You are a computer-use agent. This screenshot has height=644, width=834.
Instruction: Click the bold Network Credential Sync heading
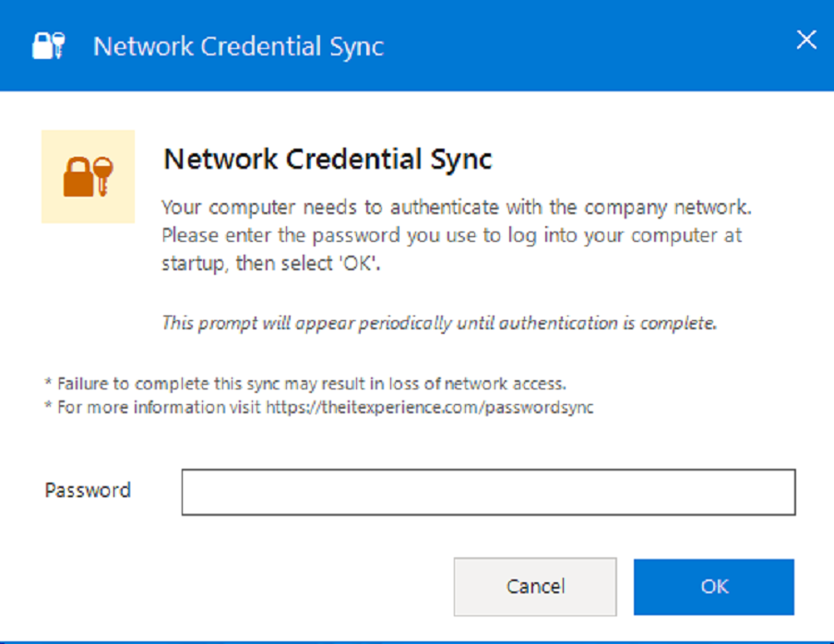tap(328, 160)
